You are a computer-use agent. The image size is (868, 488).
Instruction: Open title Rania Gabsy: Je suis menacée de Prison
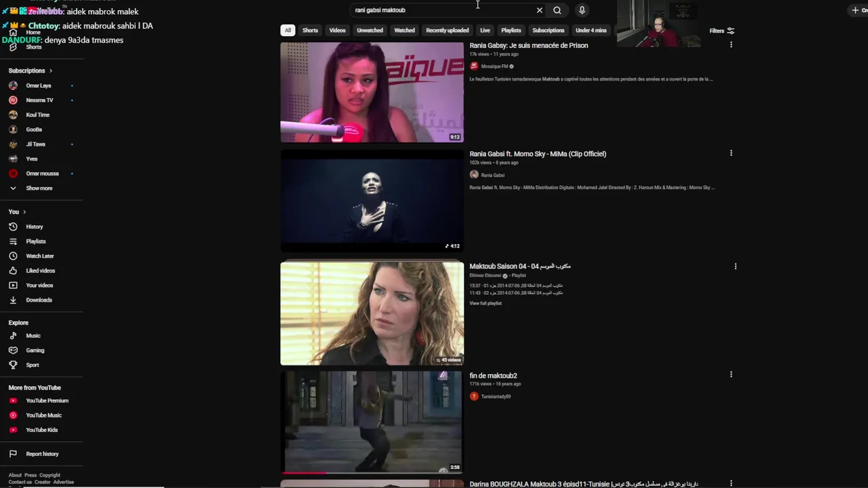click(x=529, y=45)
